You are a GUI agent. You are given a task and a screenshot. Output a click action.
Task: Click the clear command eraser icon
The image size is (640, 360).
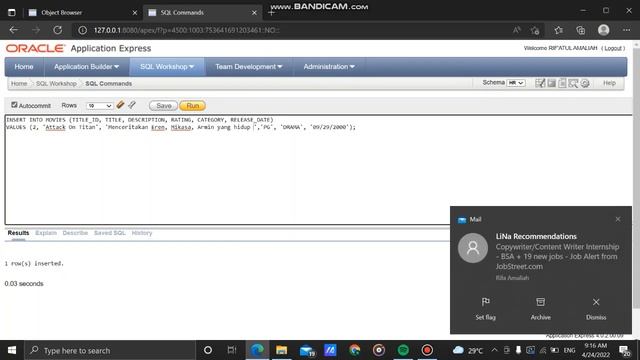pyautogui.click(x=120, y=105)
